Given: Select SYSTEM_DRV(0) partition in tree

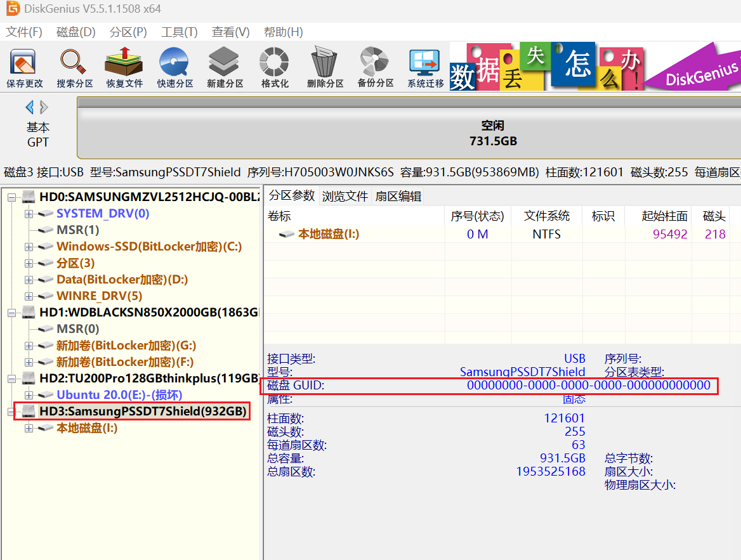Looking at the screenshot, I should tap(103, 214).
